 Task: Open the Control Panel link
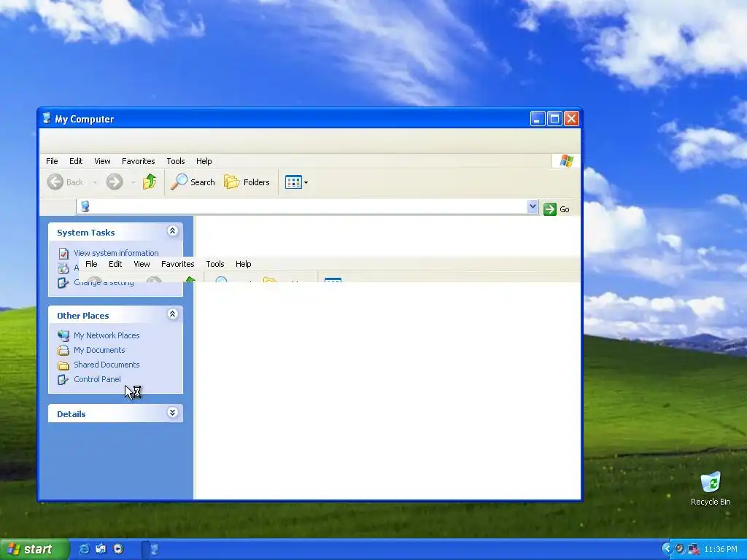click(97, 379)
